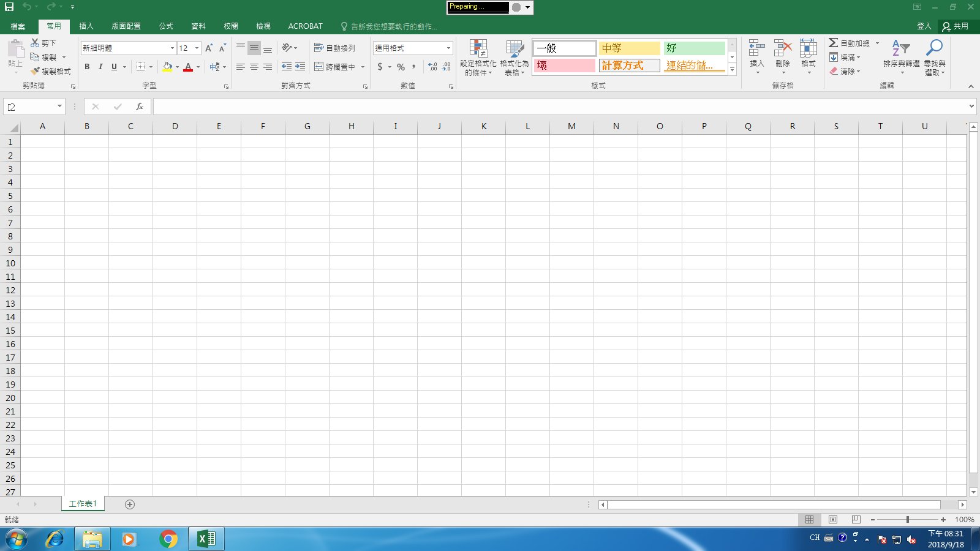Open the 檔案 File tab
Screen dimensions: 980x551
18,26
